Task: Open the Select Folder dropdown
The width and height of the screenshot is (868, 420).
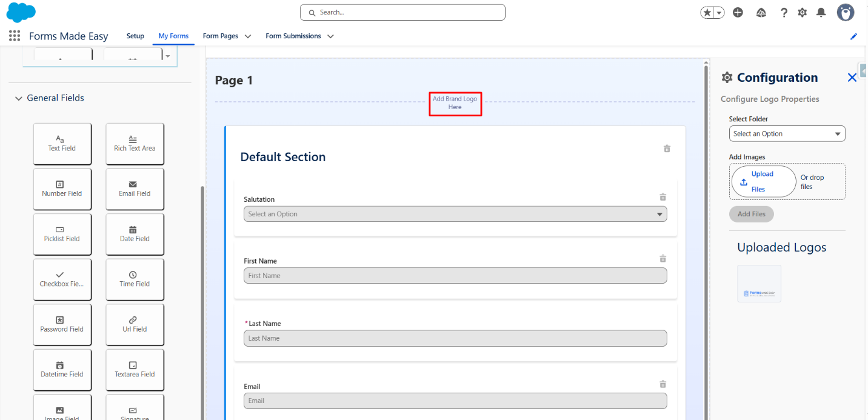Action: [x=787, y=134]
